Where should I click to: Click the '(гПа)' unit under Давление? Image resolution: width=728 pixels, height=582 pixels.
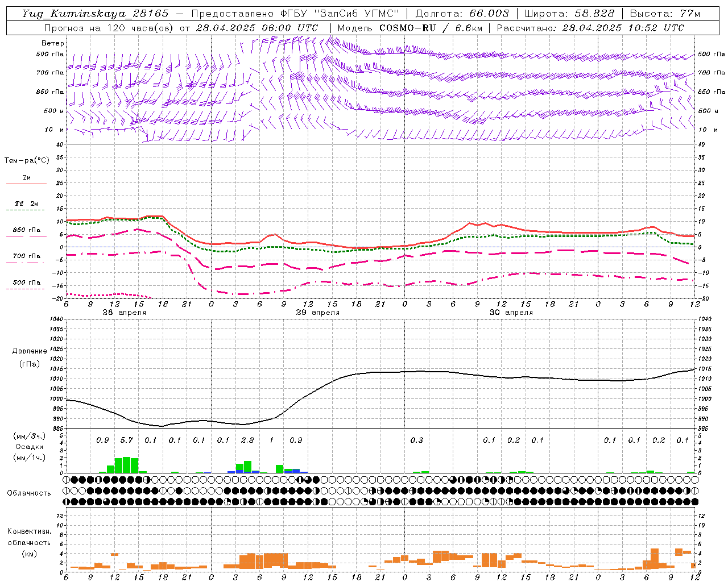28,364
